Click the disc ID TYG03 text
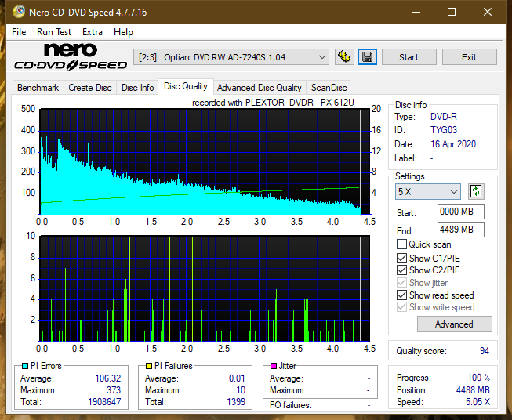 [x=444, y=130]
